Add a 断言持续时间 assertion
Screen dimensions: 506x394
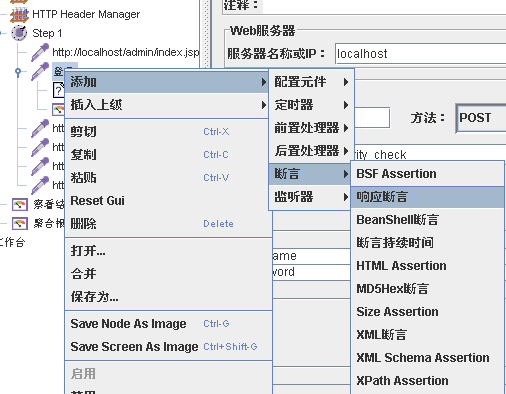(427, 243)
